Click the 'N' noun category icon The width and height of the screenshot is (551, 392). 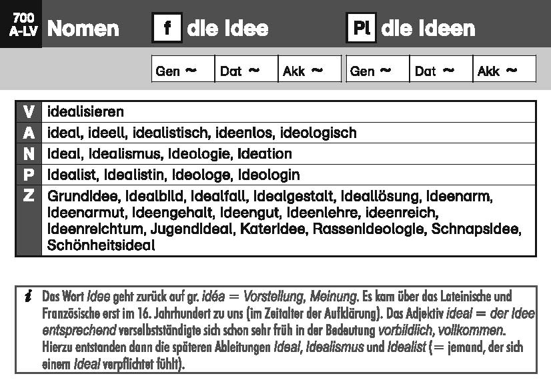[x=28, y=154]
